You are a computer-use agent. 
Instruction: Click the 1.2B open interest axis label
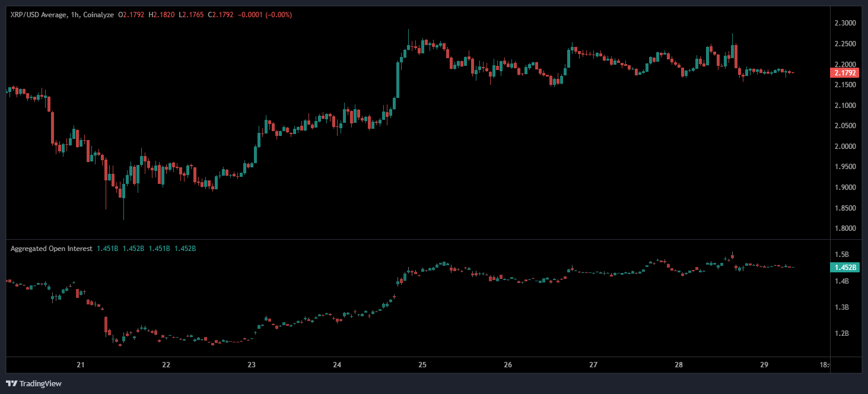[x=842, y=333]
